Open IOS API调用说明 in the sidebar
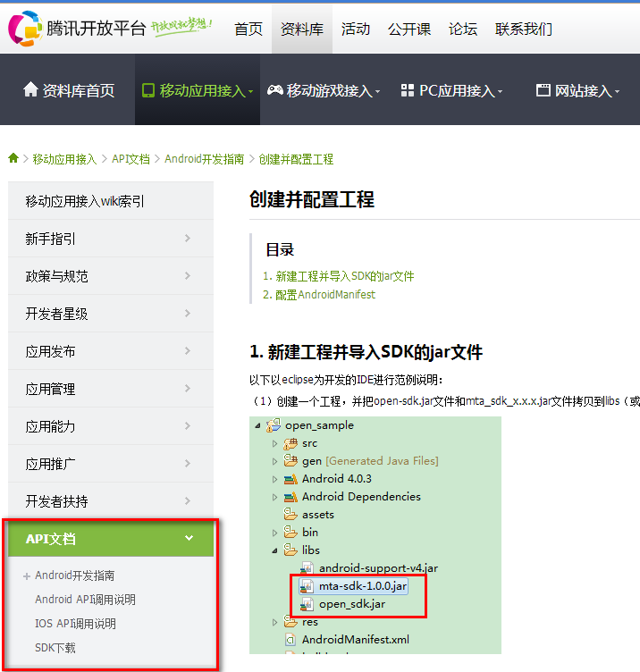 tap(75, 624)
